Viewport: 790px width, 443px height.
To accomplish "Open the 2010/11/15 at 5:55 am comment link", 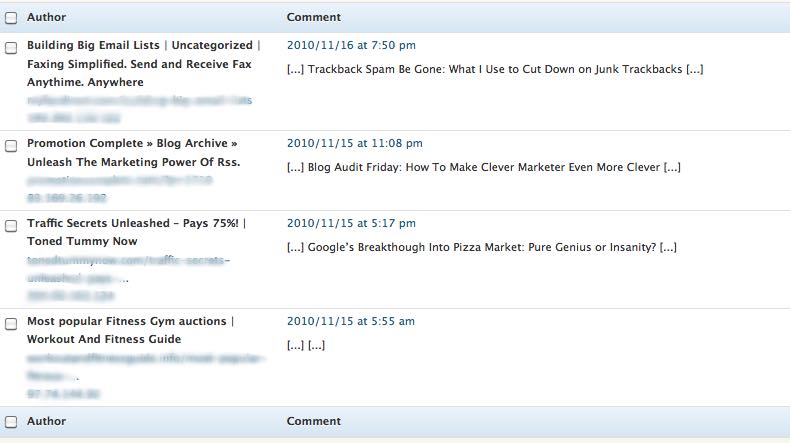I will click(x=351, y=321).
